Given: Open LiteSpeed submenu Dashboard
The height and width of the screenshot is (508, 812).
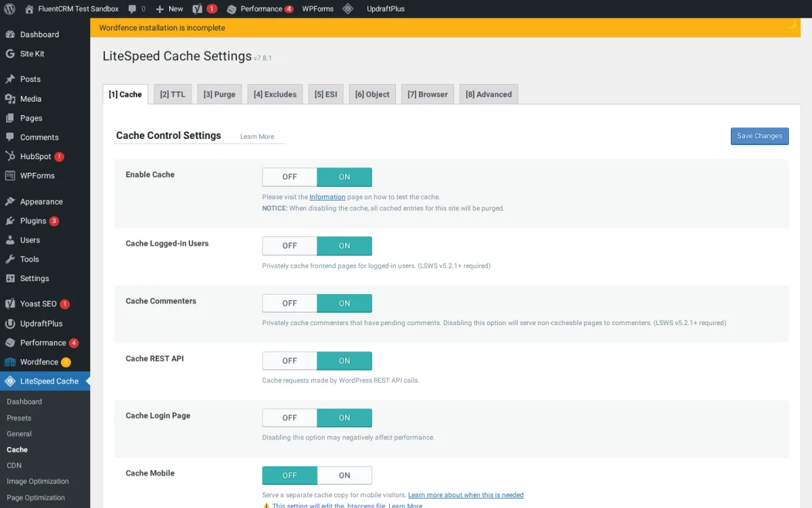Looking at the screenshot, I should click(24, 402).
